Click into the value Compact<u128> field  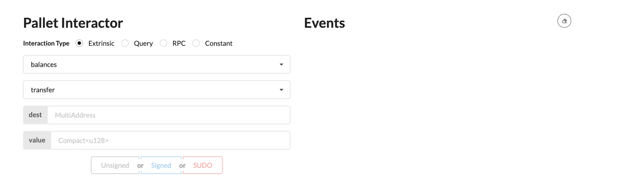(x=170, y=140)
